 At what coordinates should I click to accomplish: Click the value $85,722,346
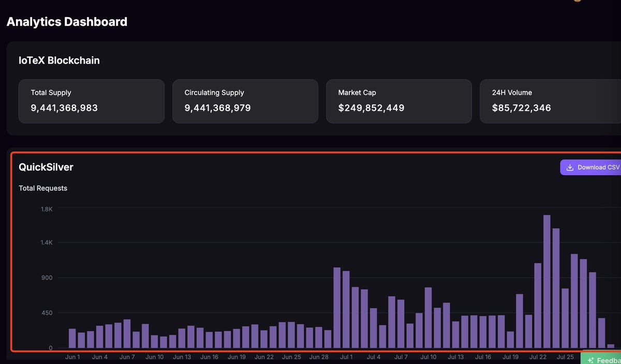[x=522, y=108]
